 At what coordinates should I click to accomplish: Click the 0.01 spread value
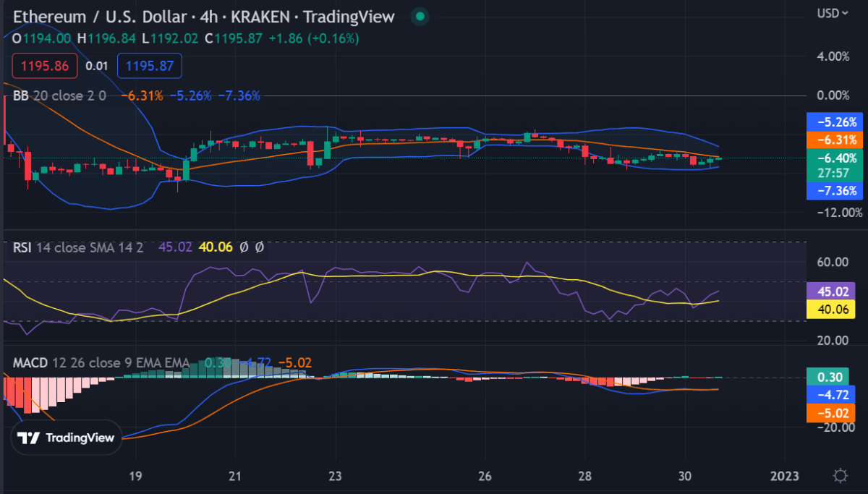(x=97, y=66)
